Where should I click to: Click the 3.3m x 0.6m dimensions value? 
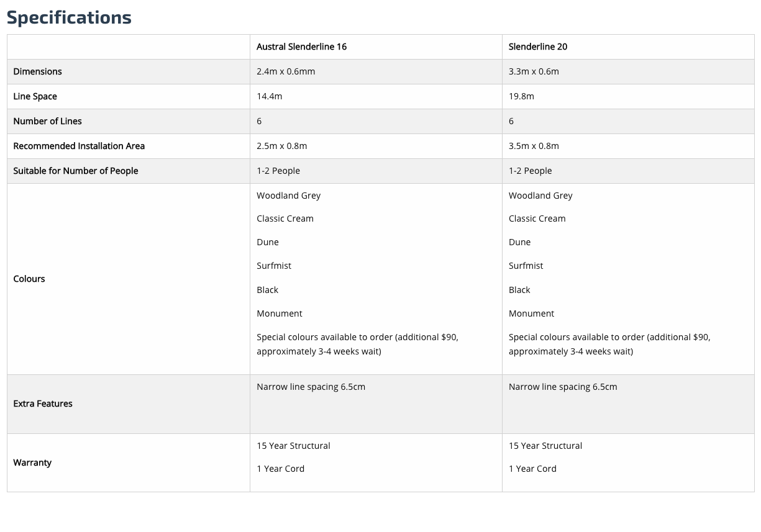pos(534,71)
